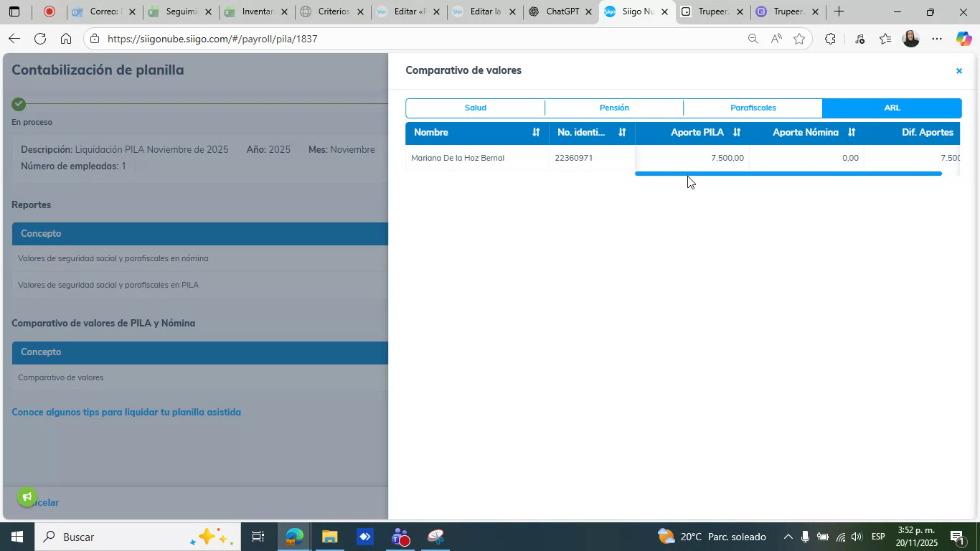Open browser Extensions icon

[830, 39]
